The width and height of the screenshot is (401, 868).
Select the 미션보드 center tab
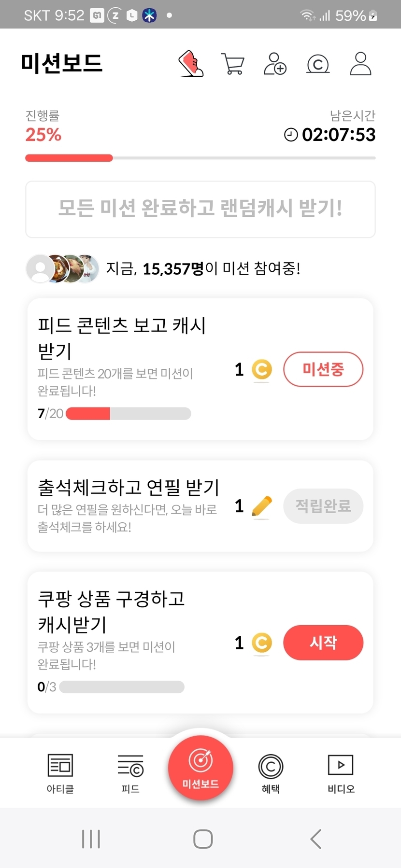(x=200, y=768)
